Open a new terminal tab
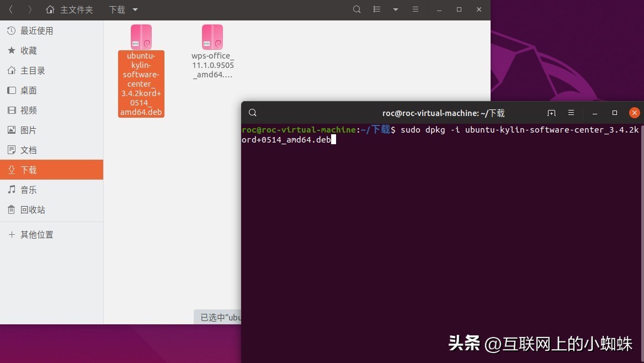 (x=551, y=112)
